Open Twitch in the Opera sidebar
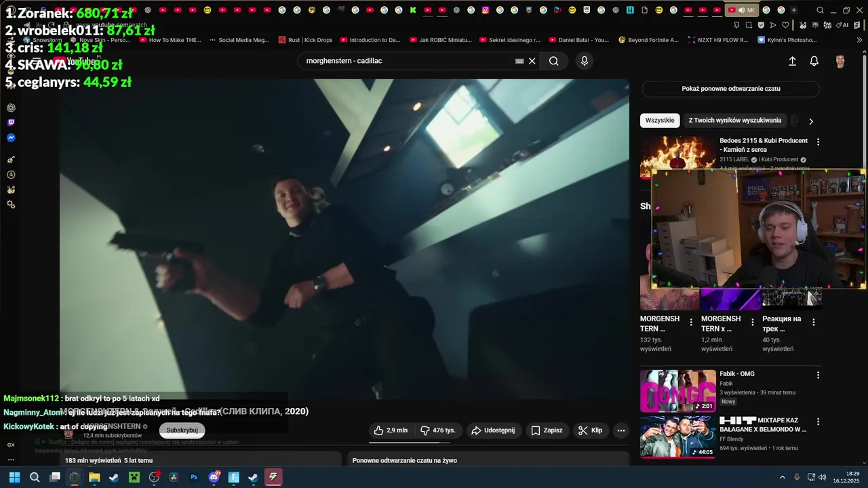 point(11,123)
